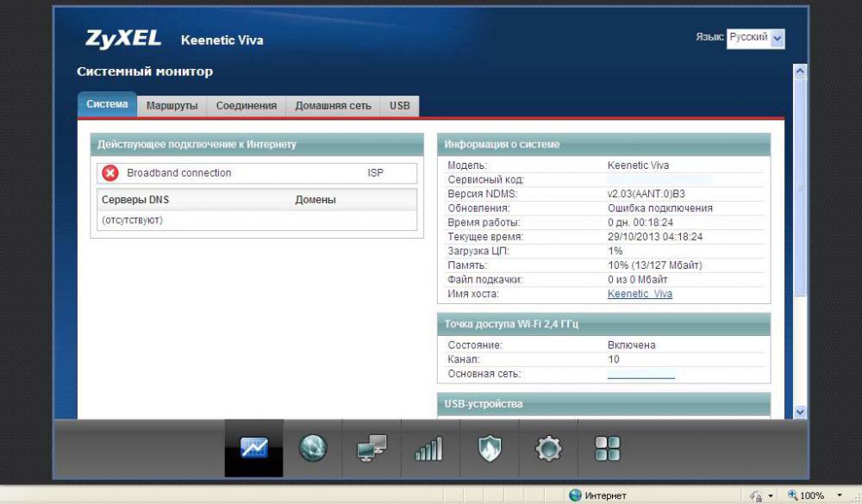Click the Wi-Fi state value Включена
Image resolution: width=862 pixels, height=504 pixels.
point(631,345)
